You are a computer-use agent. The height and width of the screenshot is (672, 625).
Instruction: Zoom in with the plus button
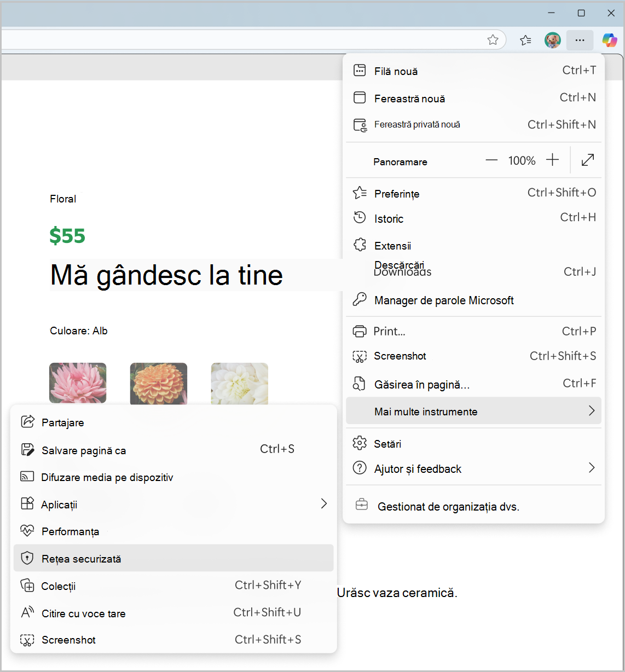point(553,160)
